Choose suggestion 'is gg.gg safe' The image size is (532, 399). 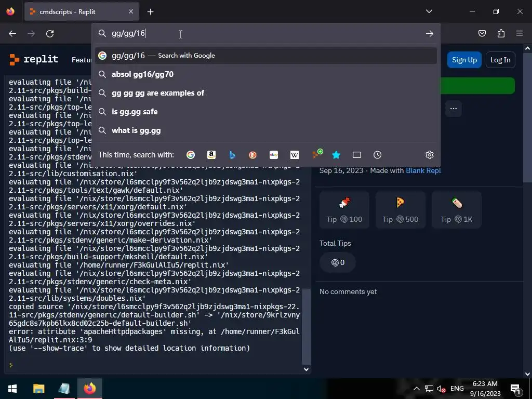(x=266, y=112)
